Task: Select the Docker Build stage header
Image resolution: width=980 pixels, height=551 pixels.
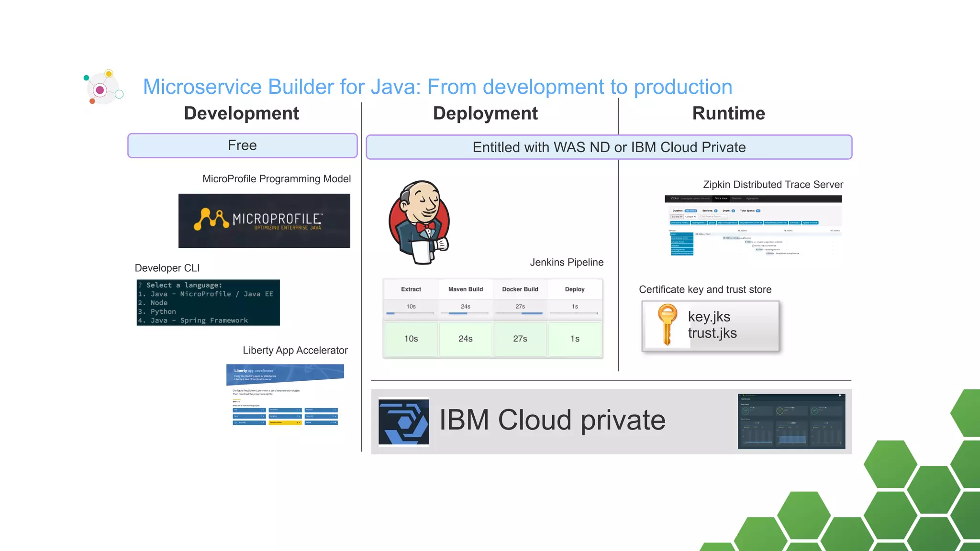Action: [x=520, y=289]
